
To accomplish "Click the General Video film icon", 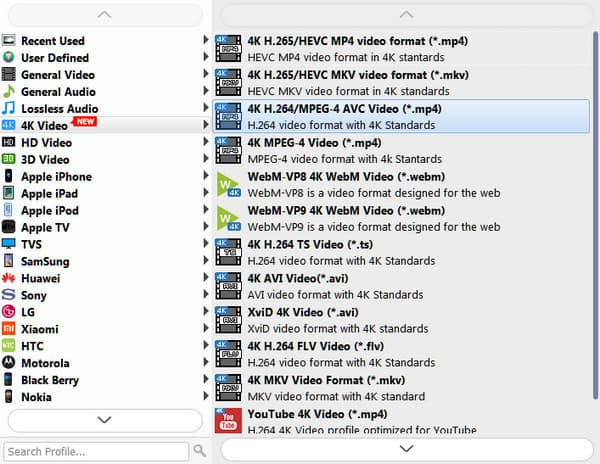I will point(8,74).
